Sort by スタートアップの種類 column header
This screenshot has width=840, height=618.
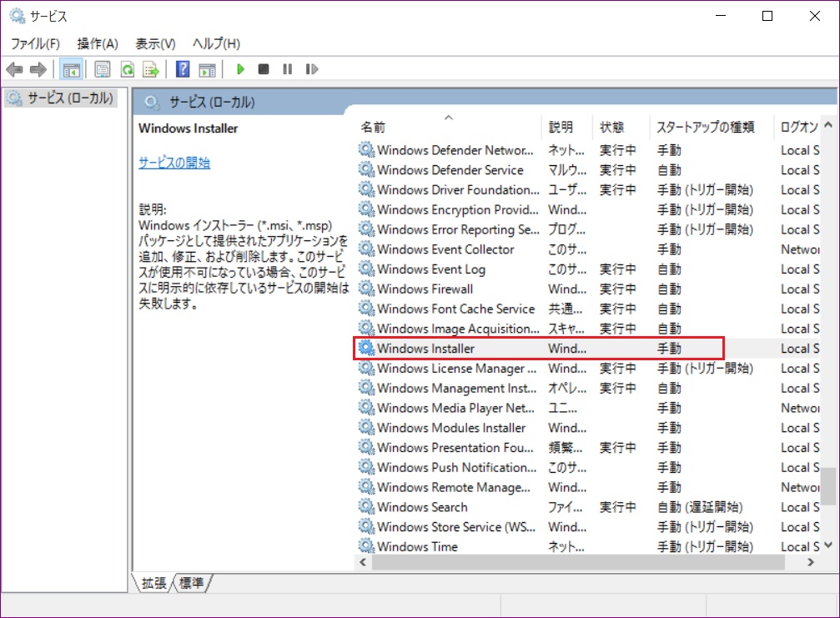[x=712, y=127]
